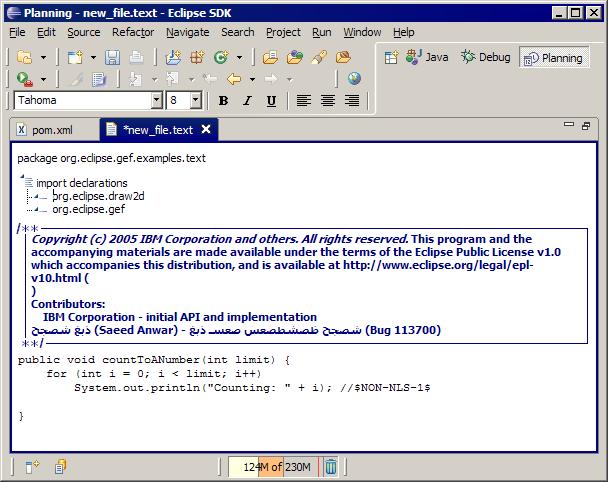Open the web browser globe icon
608x482 pixels.
click(354, 79)
